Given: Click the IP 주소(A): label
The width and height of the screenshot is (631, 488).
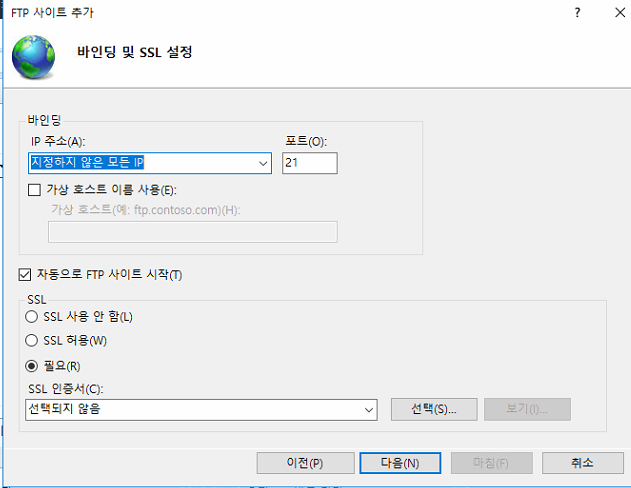Looking at the screenshot, I should (58, 142).
